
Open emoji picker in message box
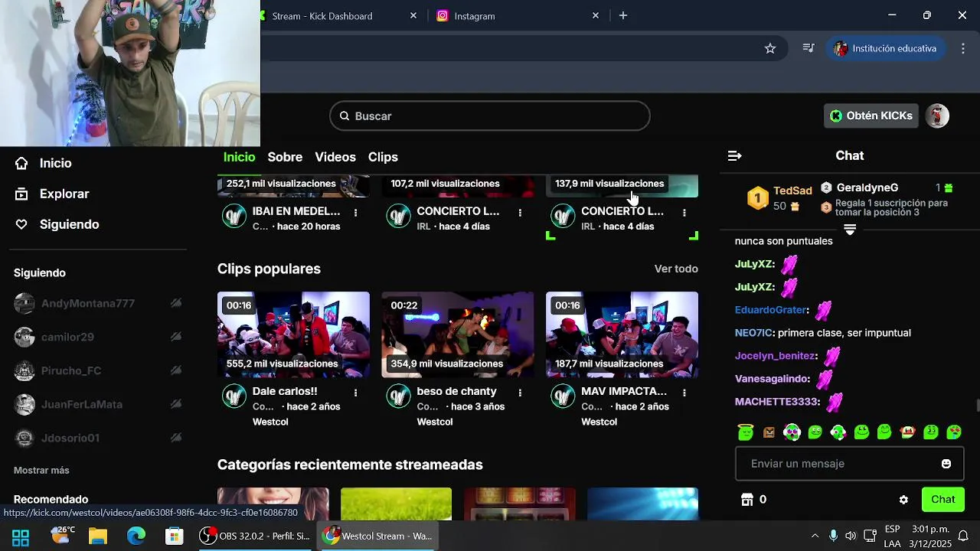946,464
